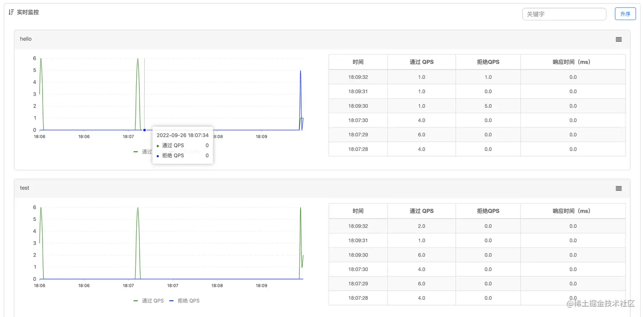
Task: Click 通过 QPS header in test table
Action: (422, 211)
